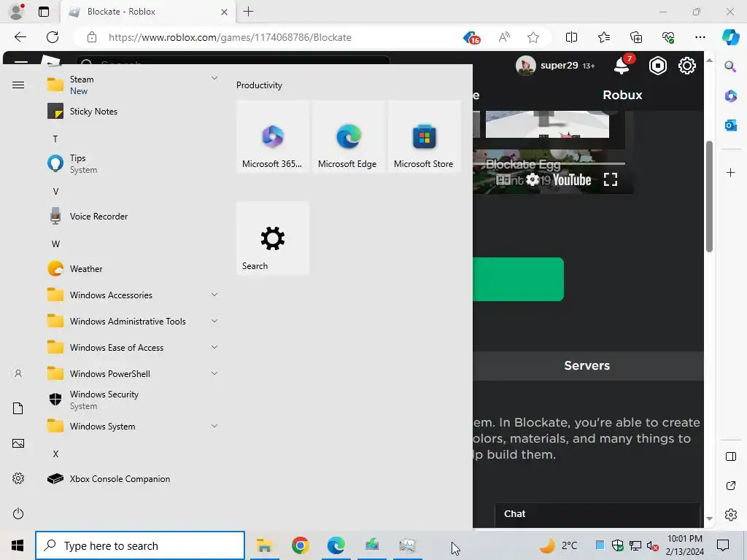Open a new browser tab
Screen dimensions: 747x560
[248, 12]
